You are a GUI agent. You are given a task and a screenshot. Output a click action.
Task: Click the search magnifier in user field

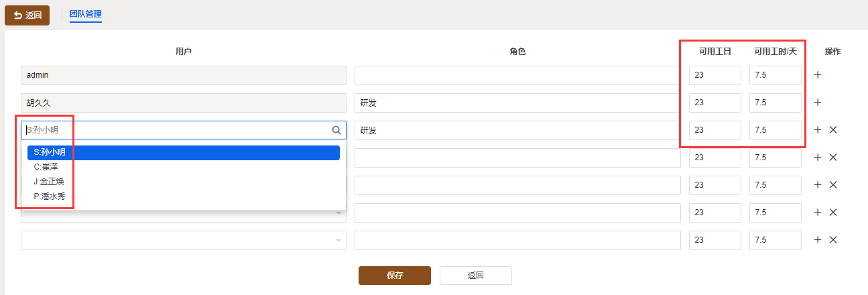(x=336, y=130)
